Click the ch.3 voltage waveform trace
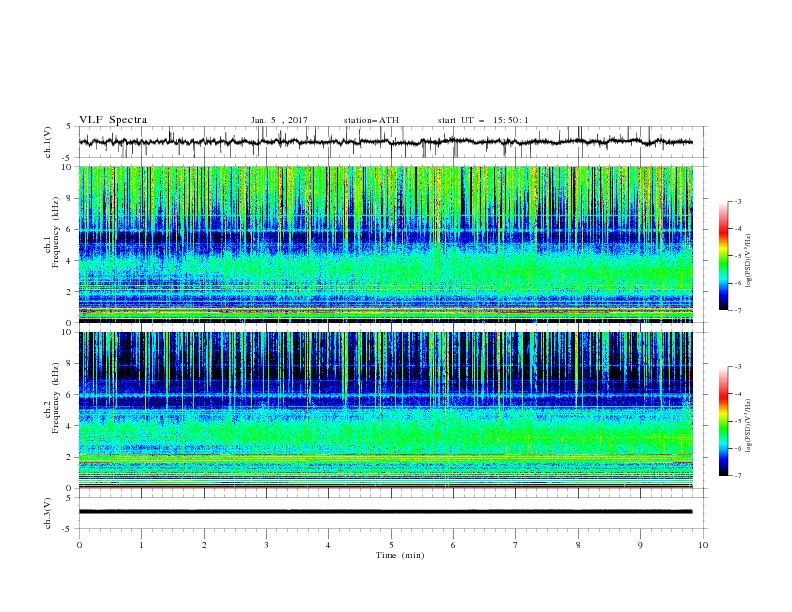This screenshot has height=612, width=792. click(386, 512)
